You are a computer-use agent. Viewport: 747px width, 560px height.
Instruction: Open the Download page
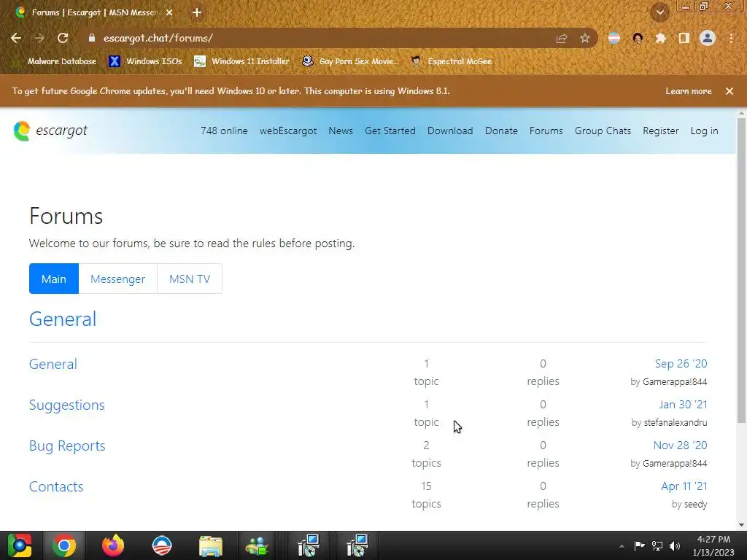pos(450,131)
